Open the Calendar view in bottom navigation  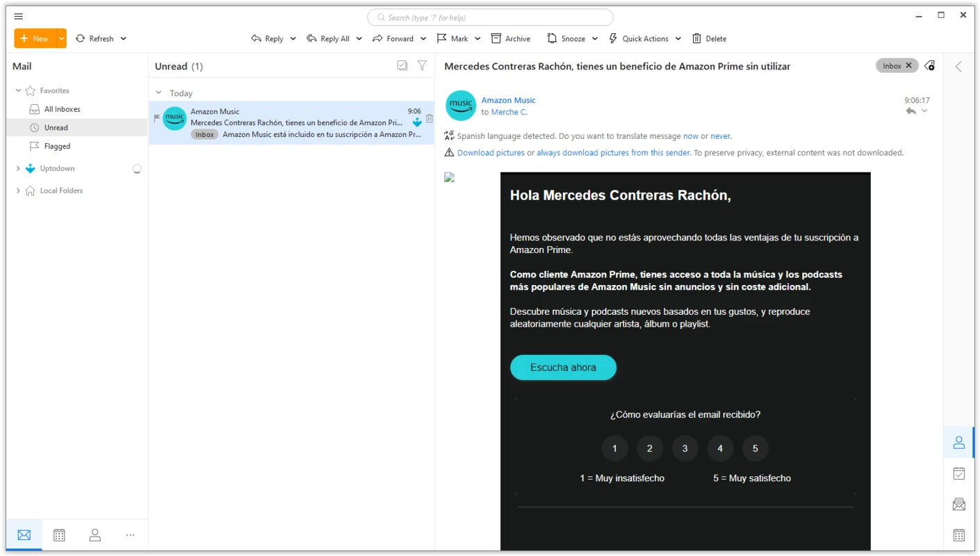59,534
